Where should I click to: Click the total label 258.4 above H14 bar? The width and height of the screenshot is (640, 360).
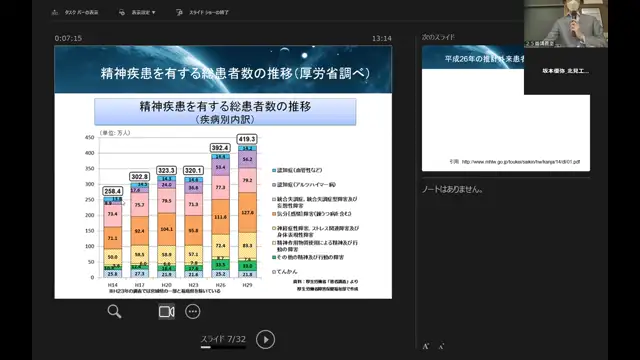tap(113, 191)
